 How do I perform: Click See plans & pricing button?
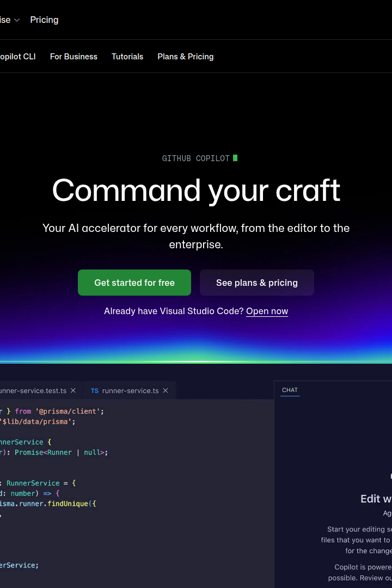256,283
